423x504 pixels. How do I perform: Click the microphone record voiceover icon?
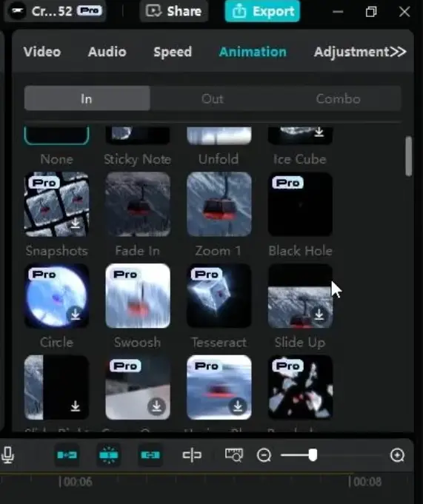(7, 455)
